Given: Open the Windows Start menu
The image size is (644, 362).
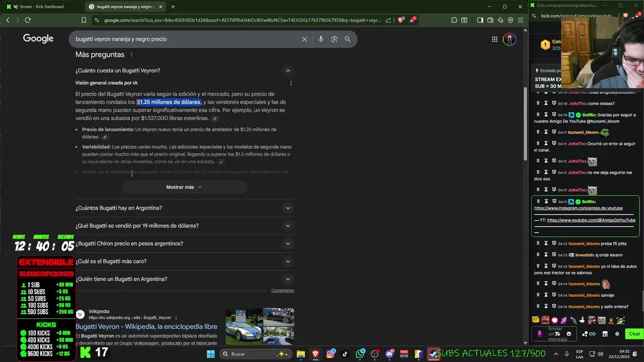Looking at the screenshot, I should pos(211,354).
